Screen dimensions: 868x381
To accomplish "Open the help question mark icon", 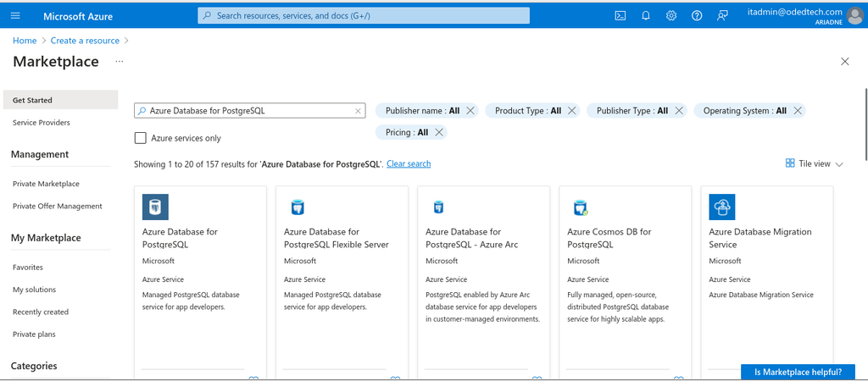I will tap(697, 15).
